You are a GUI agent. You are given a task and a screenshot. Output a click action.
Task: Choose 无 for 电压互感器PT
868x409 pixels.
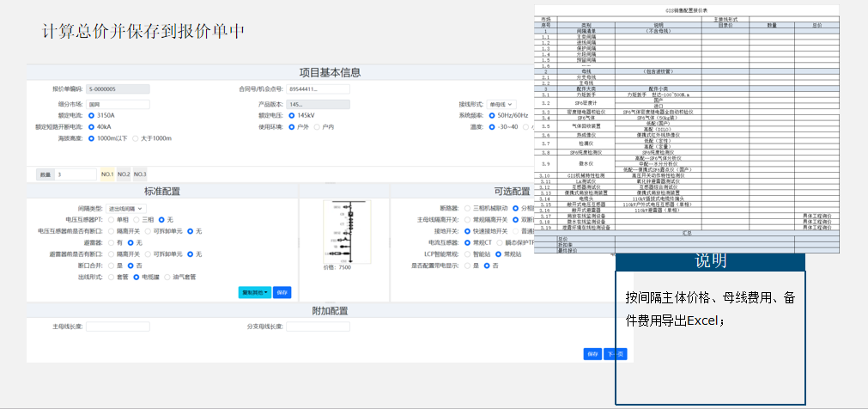(161, 220)
